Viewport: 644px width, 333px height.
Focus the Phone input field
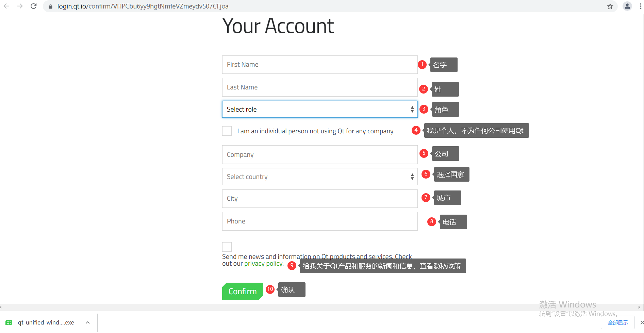(320, 221)
